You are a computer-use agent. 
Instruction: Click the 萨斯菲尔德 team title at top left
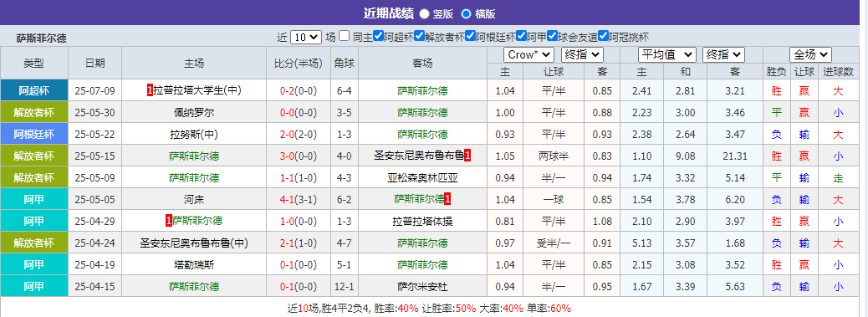[x=42, y=38]
